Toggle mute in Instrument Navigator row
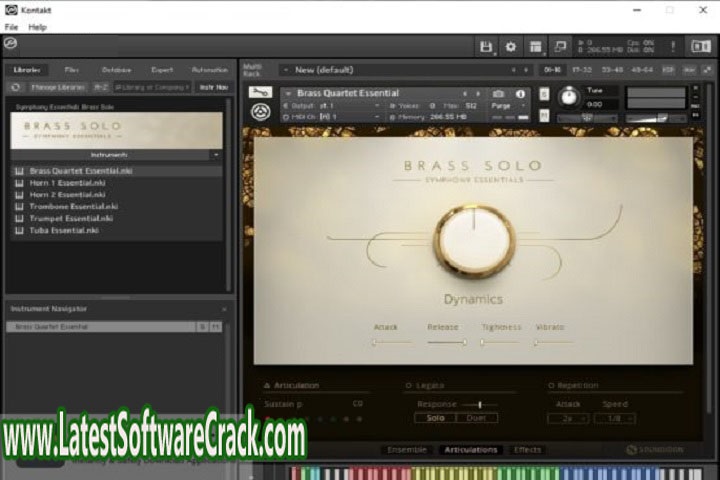This screenshot has width=720, height=480. (216, 327)
